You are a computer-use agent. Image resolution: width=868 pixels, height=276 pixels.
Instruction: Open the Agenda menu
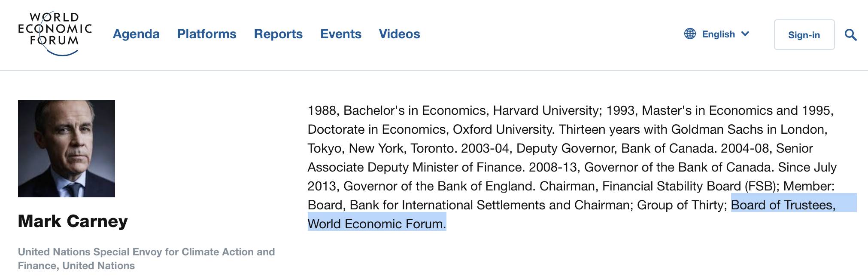pos(136,34)
